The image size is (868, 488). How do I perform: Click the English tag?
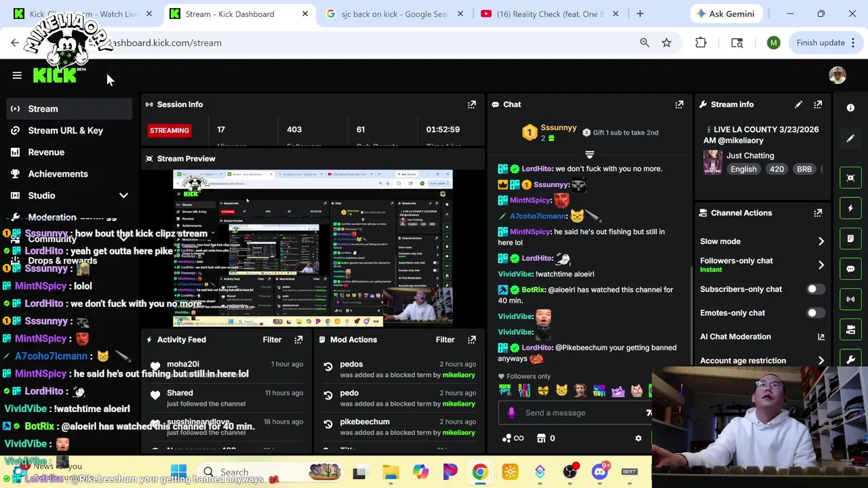[743, 169]
